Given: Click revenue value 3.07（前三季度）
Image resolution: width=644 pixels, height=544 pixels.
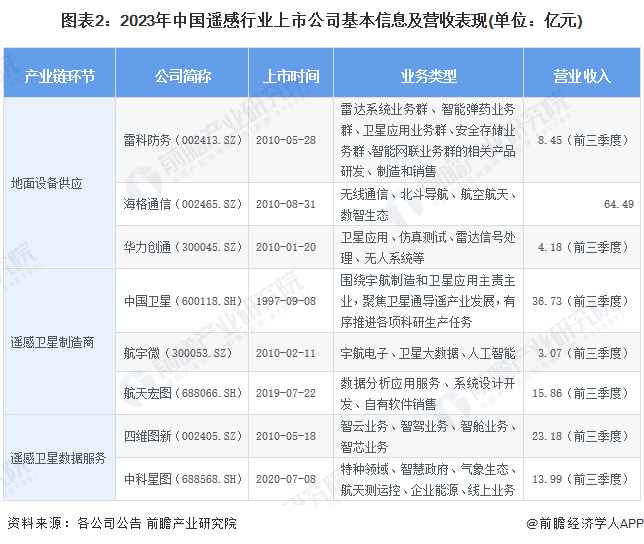Looking at the screenshot, I should tap(583, 353).
